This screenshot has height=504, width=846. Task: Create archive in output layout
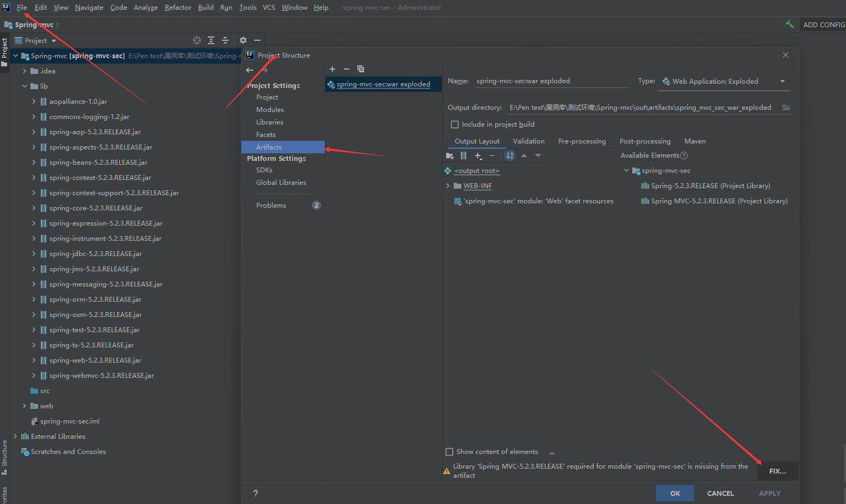pyautogui.click(x=464, y=156)
